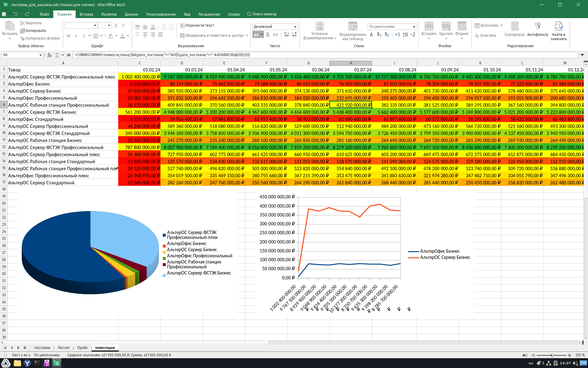The image size is (588, 368).
Task: Open the font size dropdown
Action: 109,25
